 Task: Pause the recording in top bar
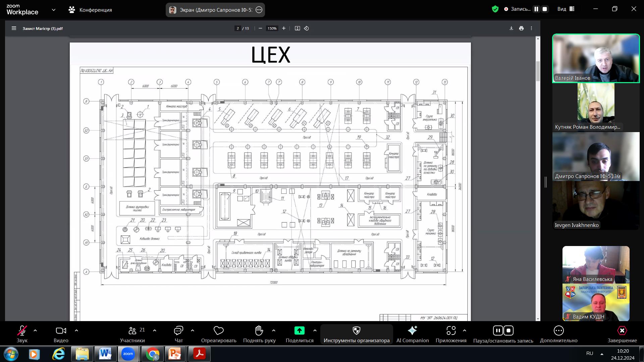coord(536,9)
